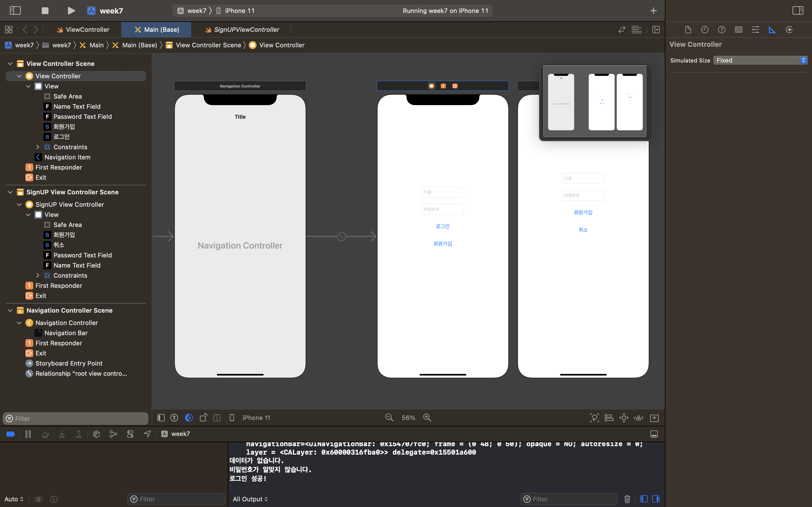Toggle the left navigator panel
Screen dimensions: 812x507
coord(15,11)
